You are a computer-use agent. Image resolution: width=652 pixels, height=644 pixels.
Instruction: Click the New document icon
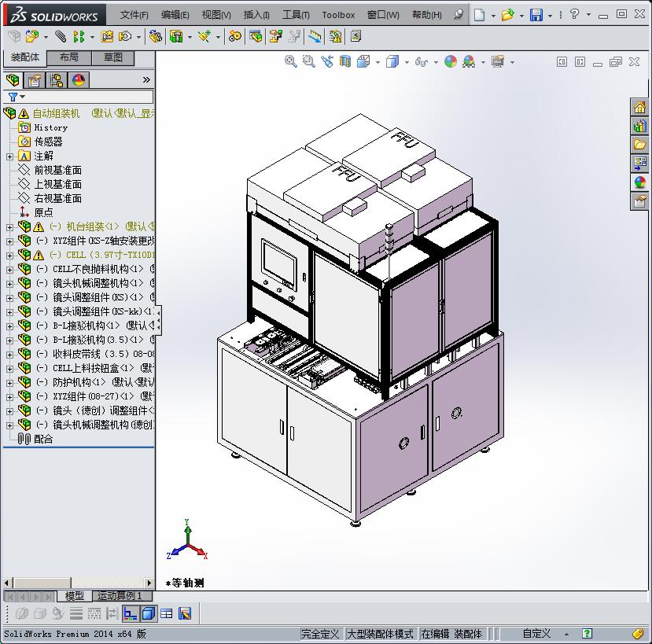pos(480,15)
